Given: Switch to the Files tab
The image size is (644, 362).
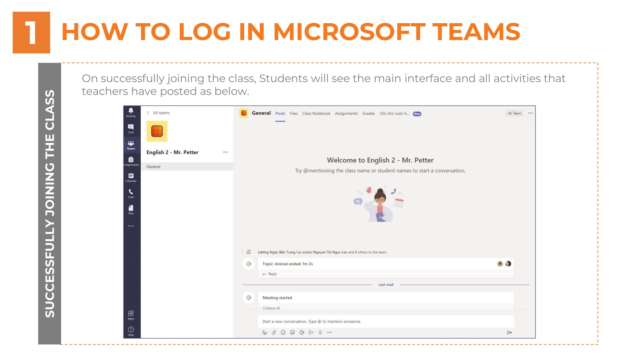Looking at the screenshot, I should (x=294, y=113).
